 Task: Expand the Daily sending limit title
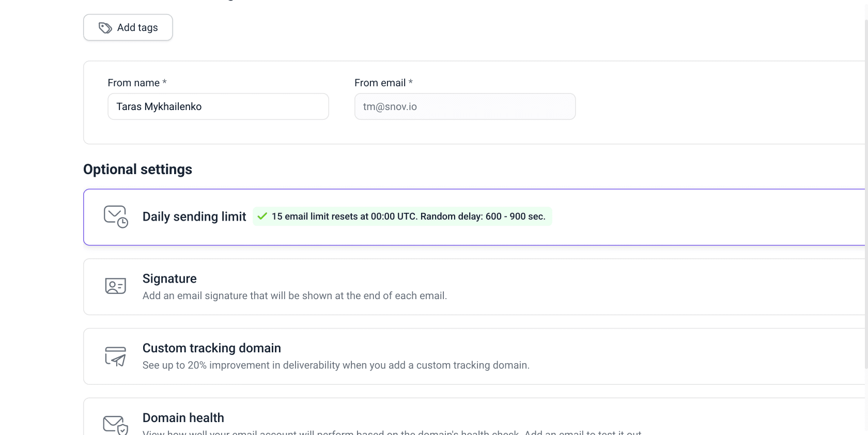coord(194,216)
